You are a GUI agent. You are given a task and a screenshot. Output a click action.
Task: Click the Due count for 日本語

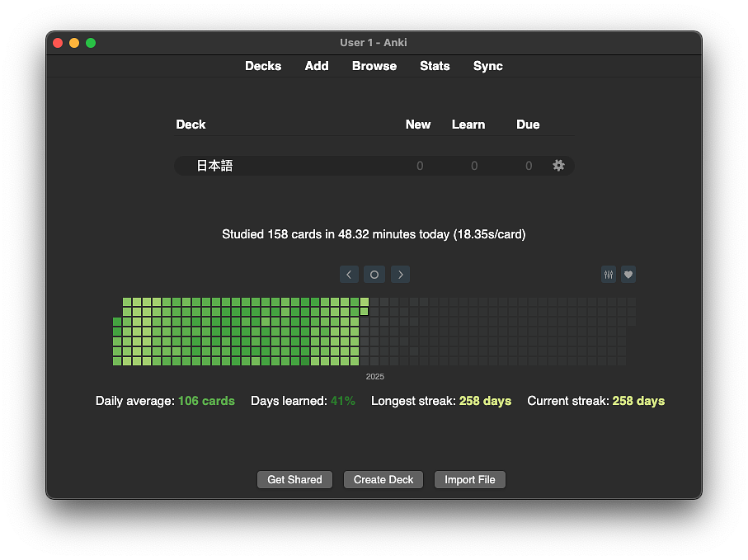point(529,166)
